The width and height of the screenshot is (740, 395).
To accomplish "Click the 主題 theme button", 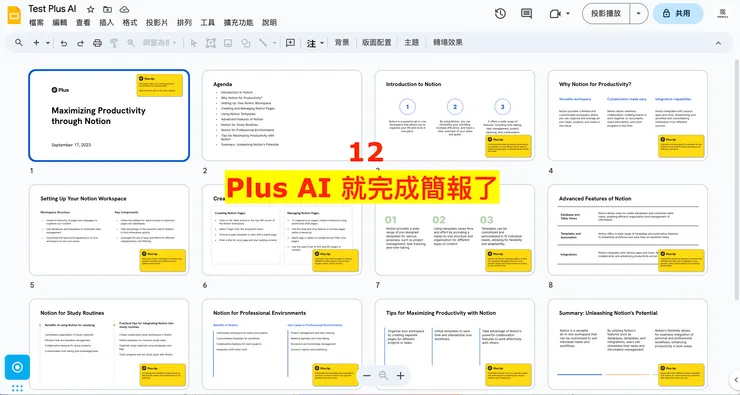I will pos(412,42).
